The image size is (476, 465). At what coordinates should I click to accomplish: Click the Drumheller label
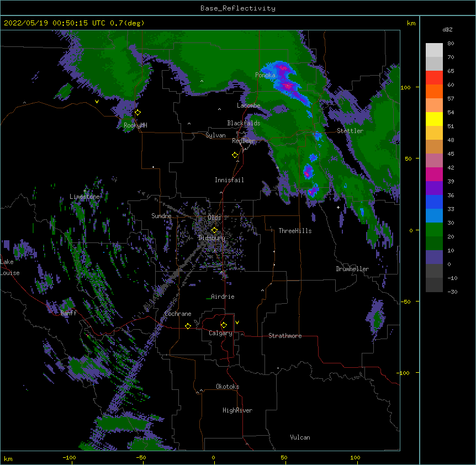352,269
